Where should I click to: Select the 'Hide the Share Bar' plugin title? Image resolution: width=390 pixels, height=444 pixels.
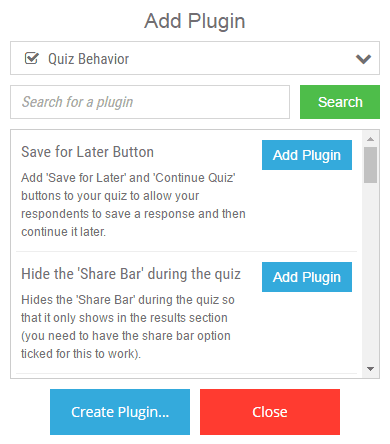click(131, 274)
